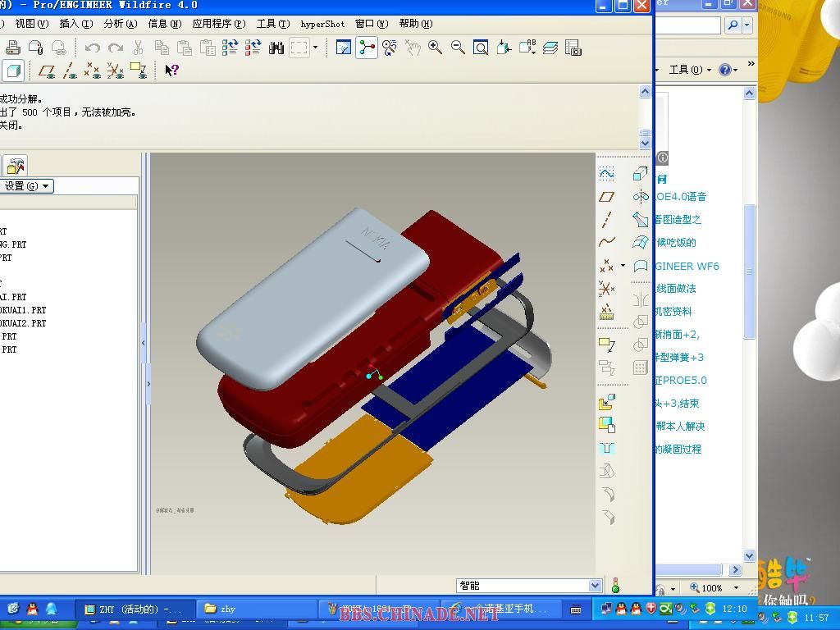Toggle datum planes display
This screenshot has height=630, width=840.
click(47, 71)
